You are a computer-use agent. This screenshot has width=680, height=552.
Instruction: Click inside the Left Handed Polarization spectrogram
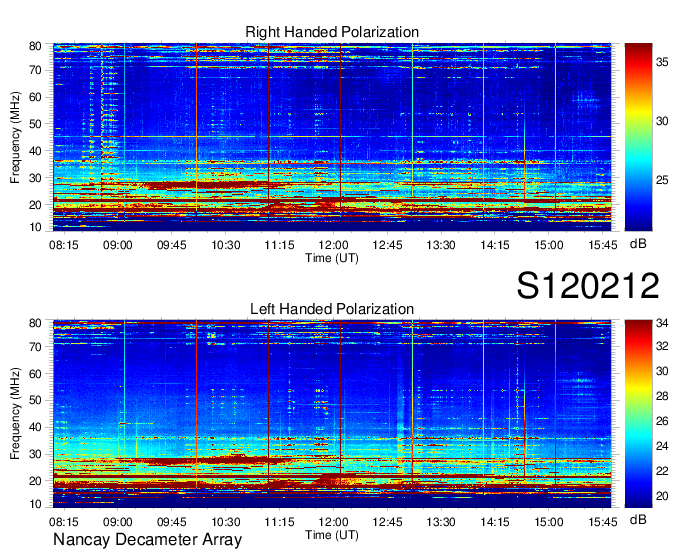click(x=332, y=414)
